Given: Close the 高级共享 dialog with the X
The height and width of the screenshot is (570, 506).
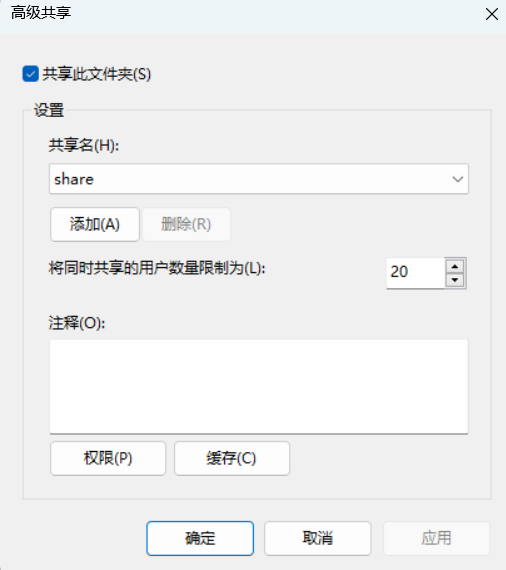Looking at the screenshot, I should pos(492,14).
